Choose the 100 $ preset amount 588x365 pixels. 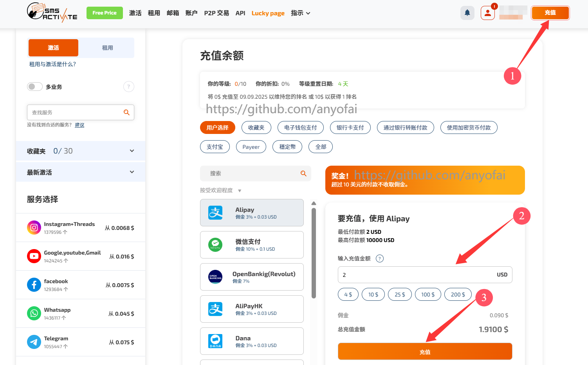[x=428, y=295]
